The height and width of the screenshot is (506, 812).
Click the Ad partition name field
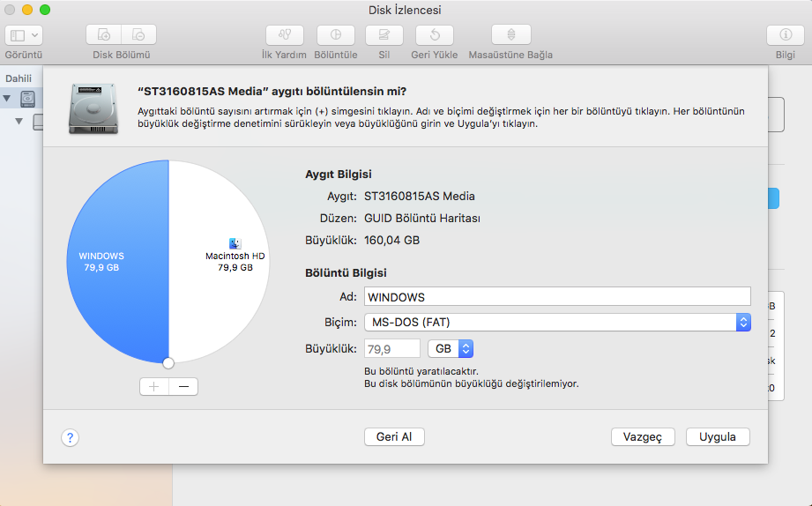point(557,297)
